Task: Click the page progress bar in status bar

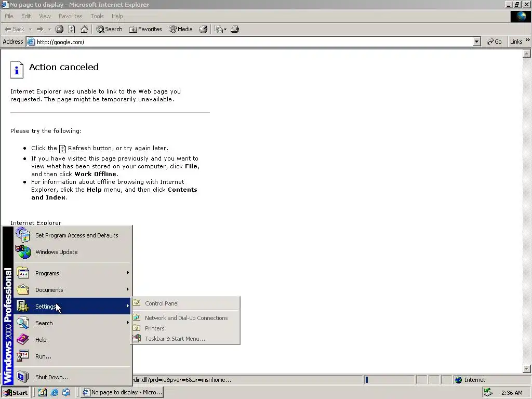Action: point(389,380)
